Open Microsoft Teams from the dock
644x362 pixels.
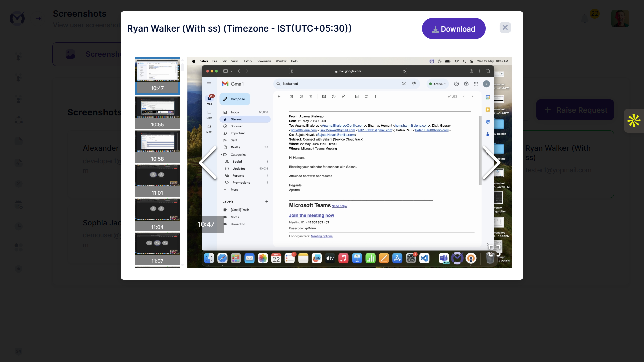(444, 258)
